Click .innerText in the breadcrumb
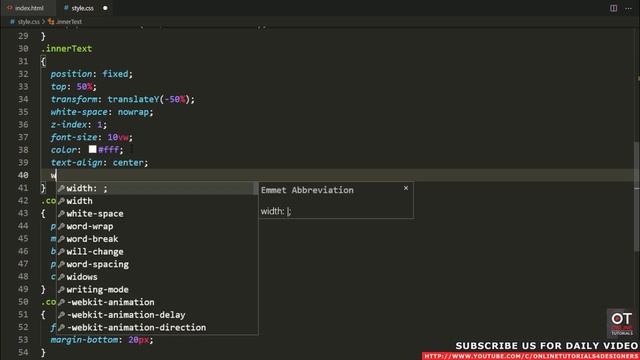 (69, 22)
